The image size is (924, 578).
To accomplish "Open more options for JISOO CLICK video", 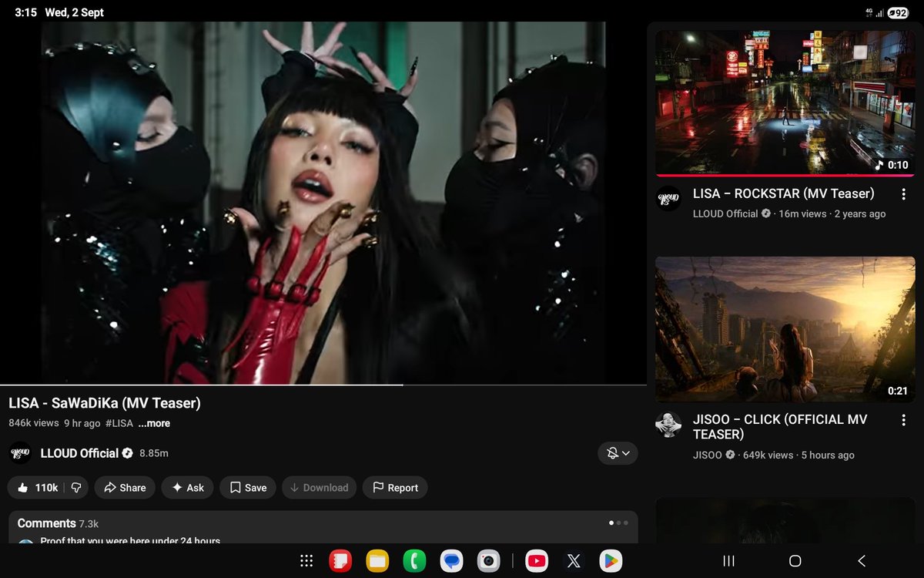I will [x=904, y=420].
